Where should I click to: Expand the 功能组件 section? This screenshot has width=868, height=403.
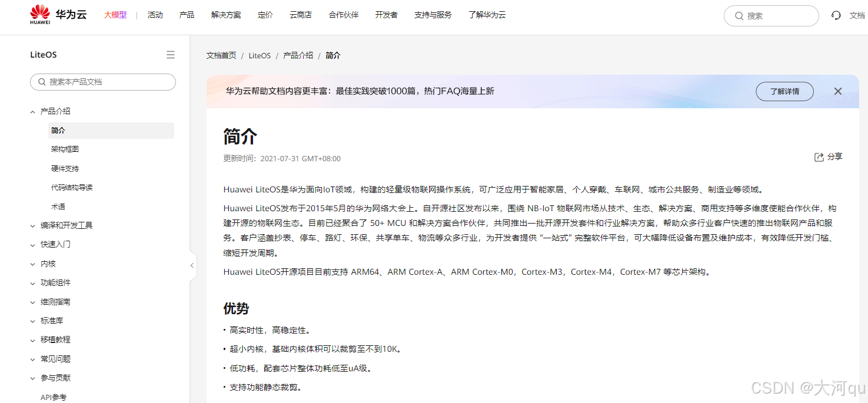click(33, 283)
